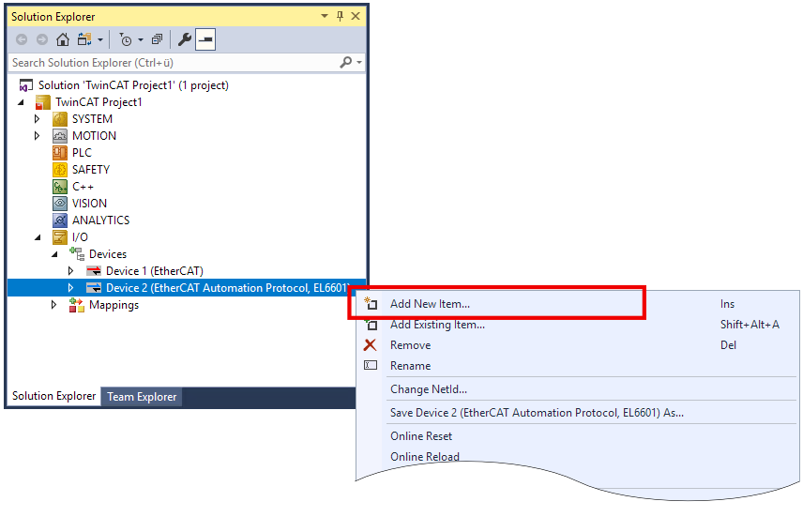Image resolution: width=803 pixels, height=532 pixels.
Task: Expand the SYSTEM tree node
Action: coord(38,119)
